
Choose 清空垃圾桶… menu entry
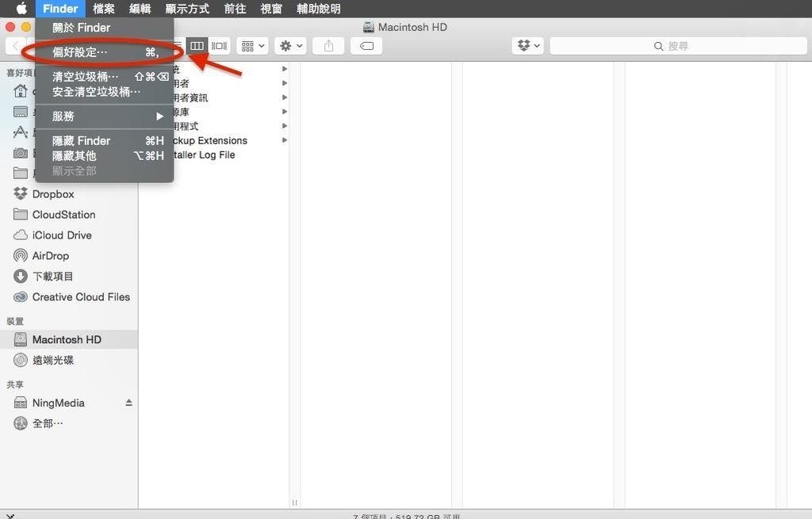click(x=105, y=77)
